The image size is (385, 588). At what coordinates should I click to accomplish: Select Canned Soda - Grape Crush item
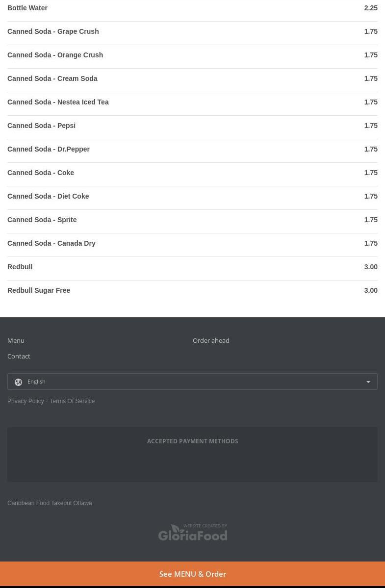coord(53,31)
